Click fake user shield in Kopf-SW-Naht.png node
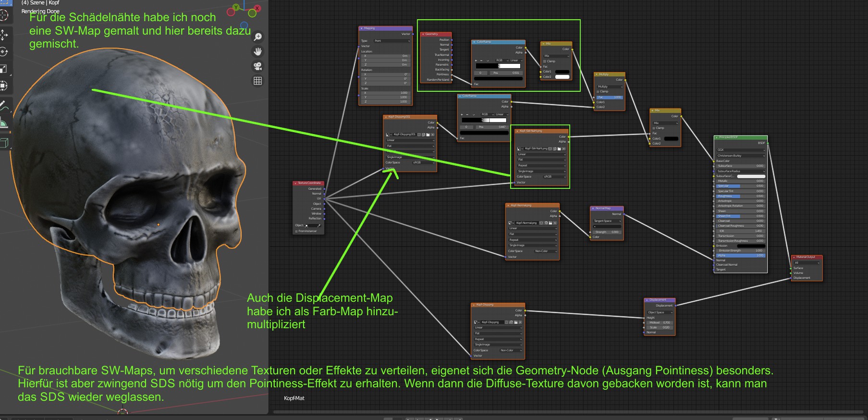This screenshot has height=420, width=868. click(x=550, y=148)
